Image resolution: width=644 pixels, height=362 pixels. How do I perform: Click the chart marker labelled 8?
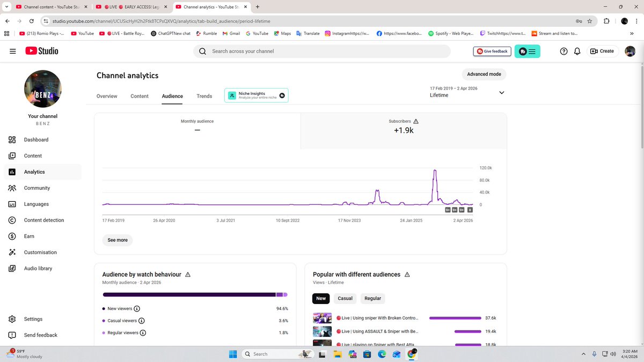click(470, 210)
